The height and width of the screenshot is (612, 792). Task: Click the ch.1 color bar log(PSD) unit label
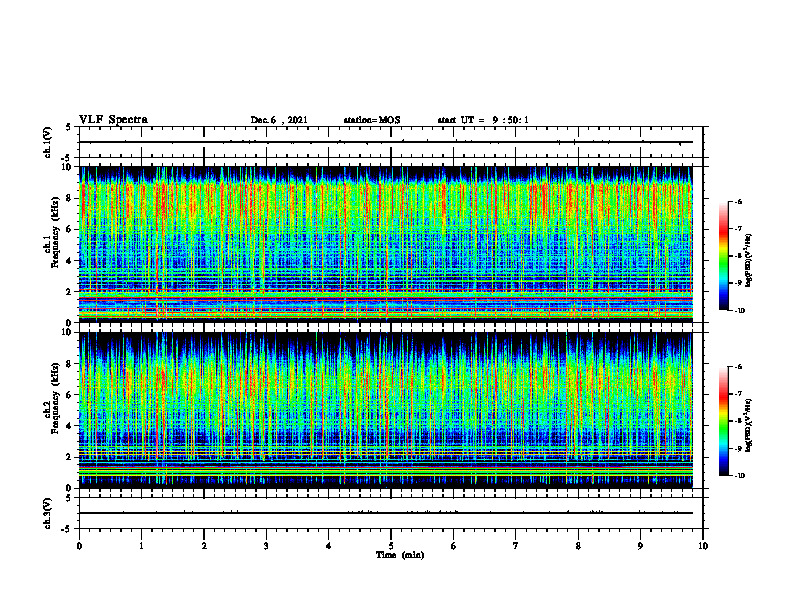(749, 260)
